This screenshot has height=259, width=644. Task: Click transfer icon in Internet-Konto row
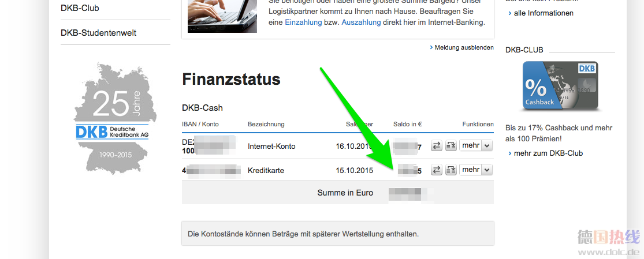pos(437,146)
